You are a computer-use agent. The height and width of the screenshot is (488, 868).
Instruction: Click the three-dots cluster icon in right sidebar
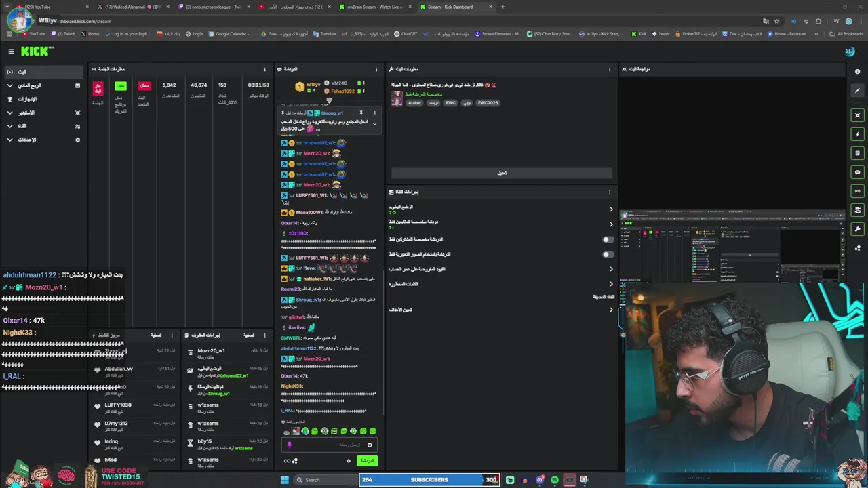857,248
